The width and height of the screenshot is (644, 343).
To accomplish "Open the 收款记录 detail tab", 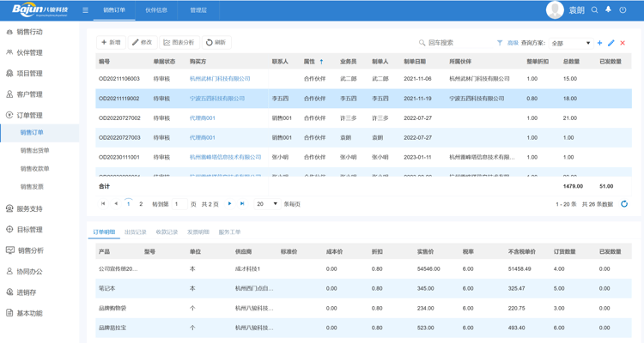I will pyautogui.click(x=167, y=232).
